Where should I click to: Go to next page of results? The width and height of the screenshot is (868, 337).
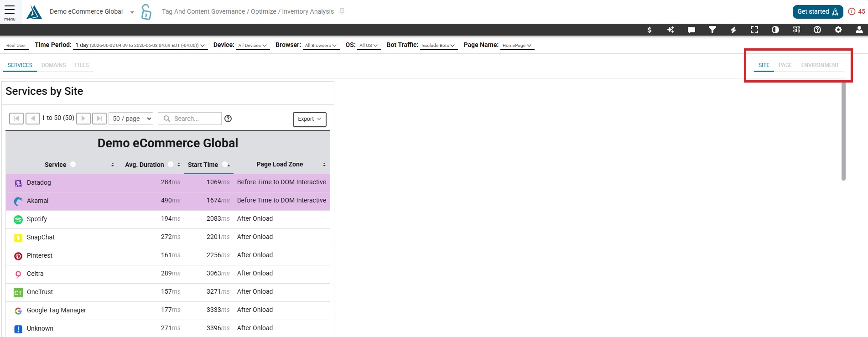point(83,119)
